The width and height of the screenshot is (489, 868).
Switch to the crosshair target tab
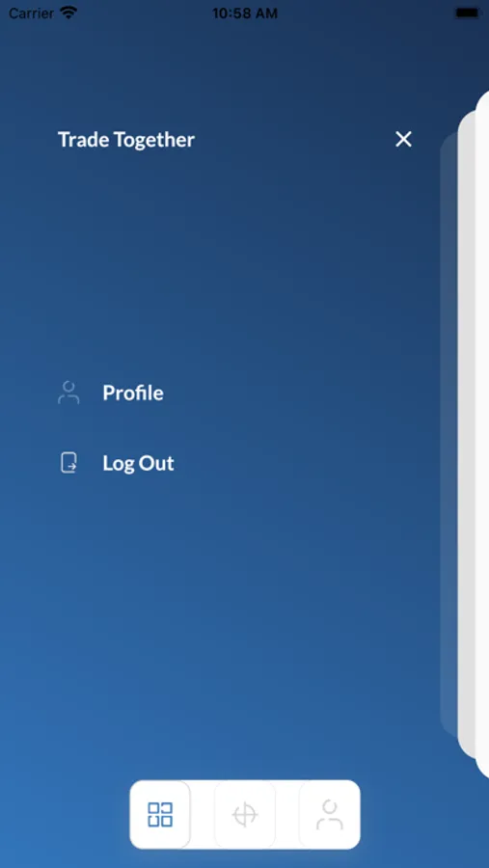245,815
